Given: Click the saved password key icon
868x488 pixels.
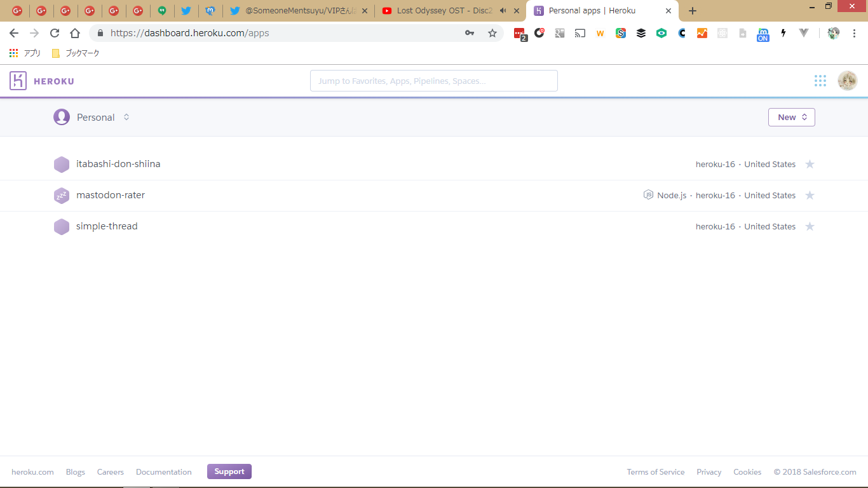Looking at the screenshot, I should [470, 33].
